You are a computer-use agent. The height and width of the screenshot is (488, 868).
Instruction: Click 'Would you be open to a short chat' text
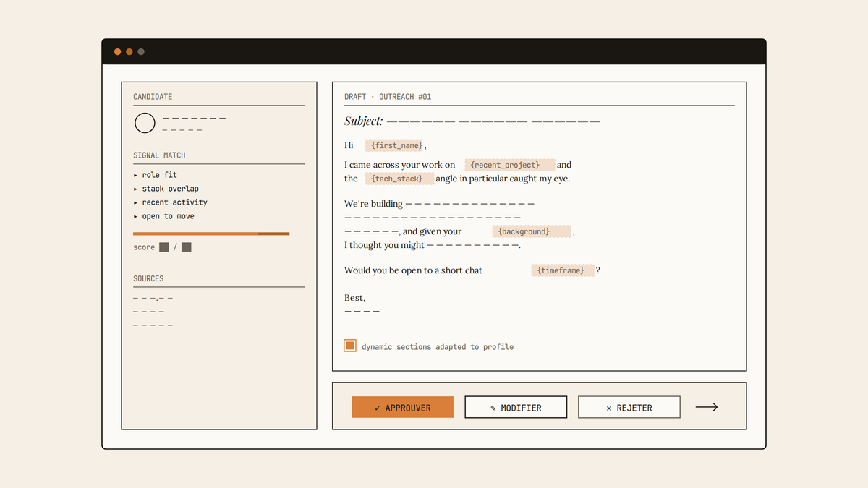click(413, 270)
